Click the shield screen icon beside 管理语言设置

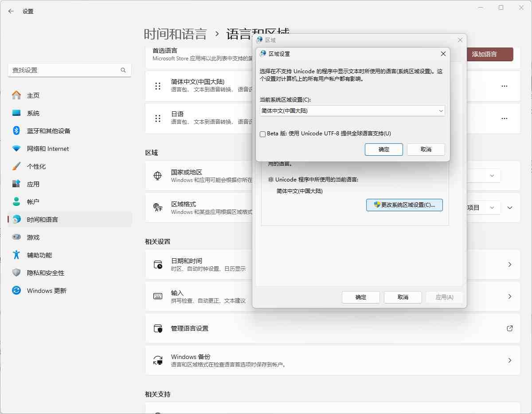pyautogui.click(x=158, y=328)
